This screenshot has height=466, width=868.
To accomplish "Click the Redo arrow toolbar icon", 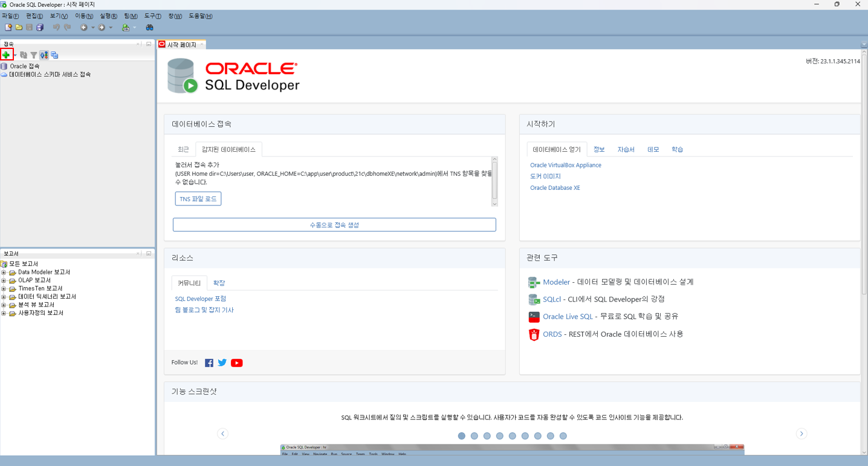I will coord(67,27).
